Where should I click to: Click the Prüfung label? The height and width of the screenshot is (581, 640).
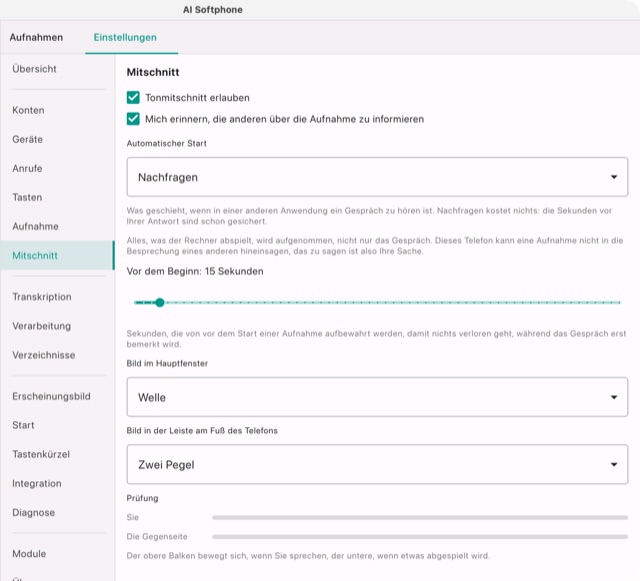142,498
